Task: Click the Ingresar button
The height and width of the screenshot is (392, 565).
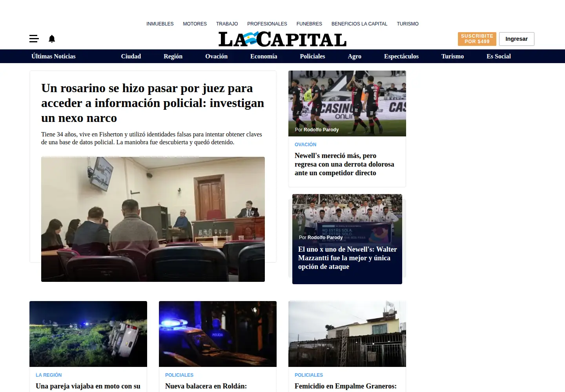Action: [x=516, y=39]
